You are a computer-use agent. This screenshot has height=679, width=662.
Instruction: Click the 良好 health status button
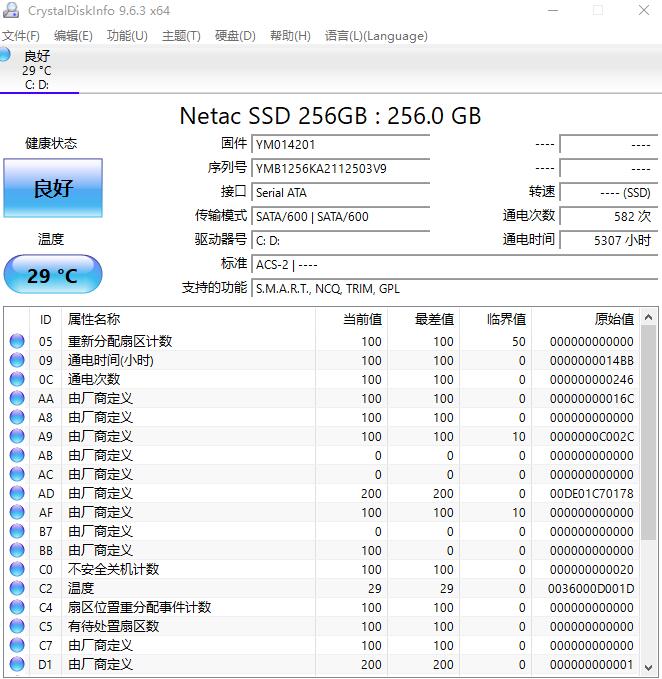coord(53,188)
